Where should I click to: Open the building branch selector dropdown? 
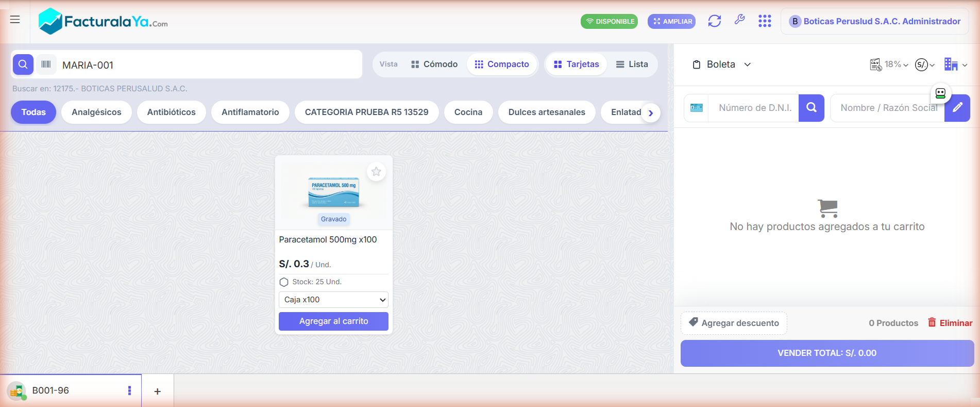(956, 64)
